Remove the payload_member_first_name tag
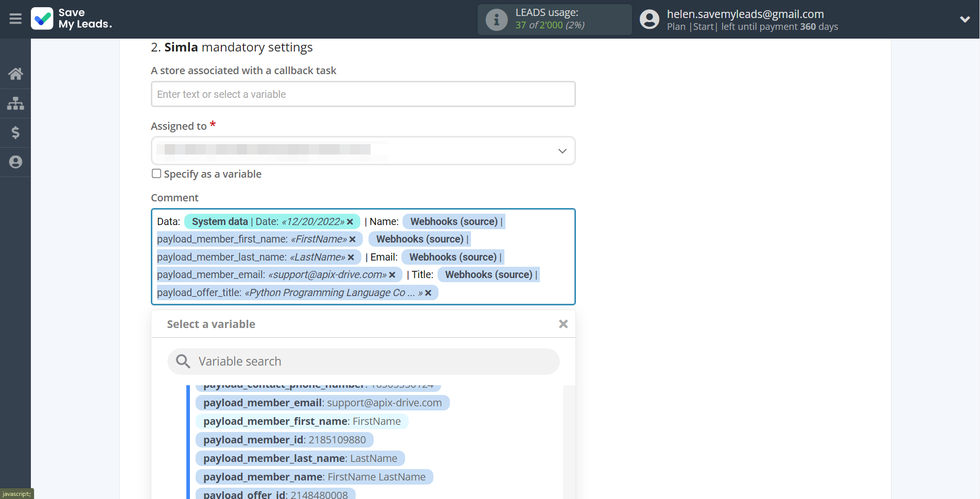Screen dimensions: 980x499 (x=353, y=239)
